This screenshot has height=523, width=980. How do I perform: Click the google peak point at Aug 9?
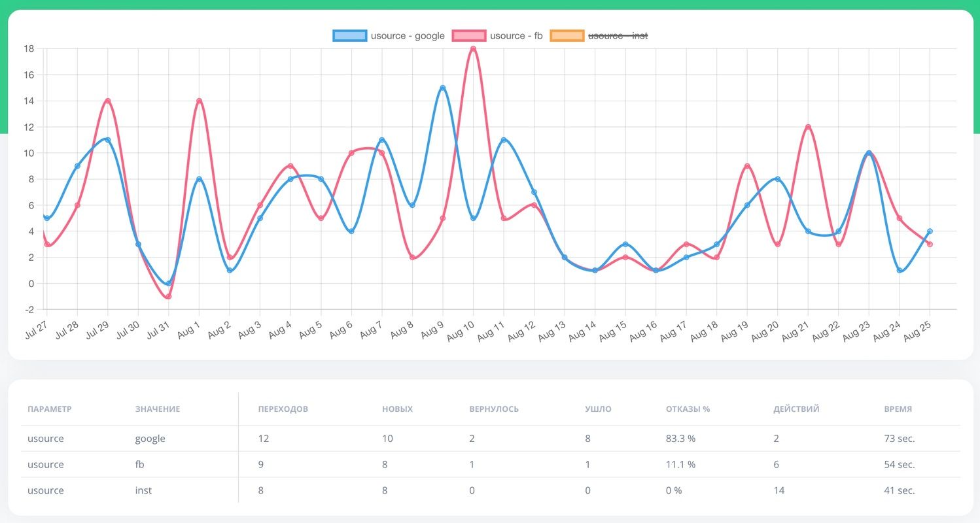443,88
